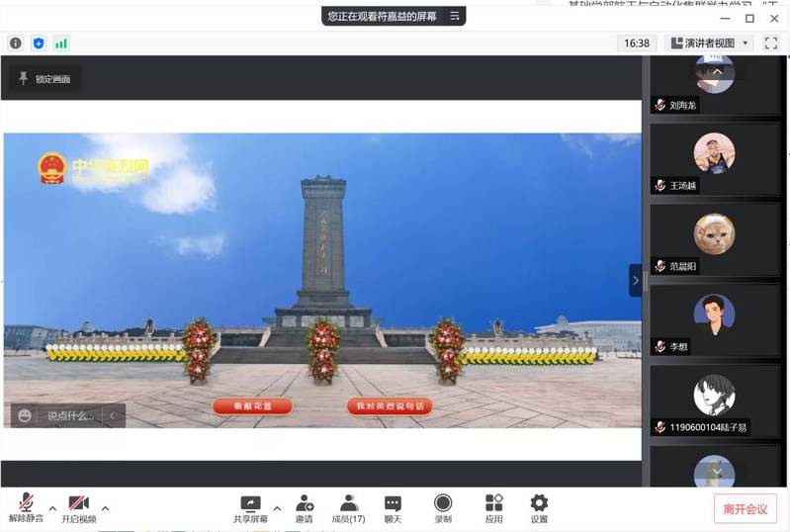Turn on the video camera (开启视频)

click(79, 508)
